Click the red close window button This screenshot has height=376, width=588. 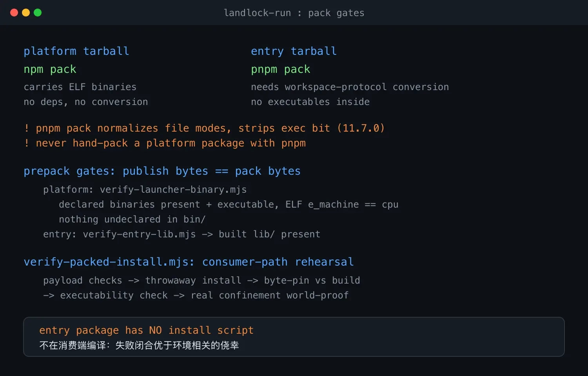[14, 13]
